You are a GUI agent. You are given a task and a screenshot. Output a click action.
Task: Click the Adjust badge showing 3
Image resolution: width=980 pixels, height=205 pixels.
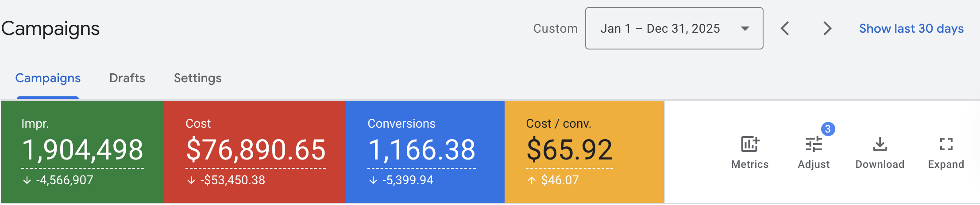[828, 129]
